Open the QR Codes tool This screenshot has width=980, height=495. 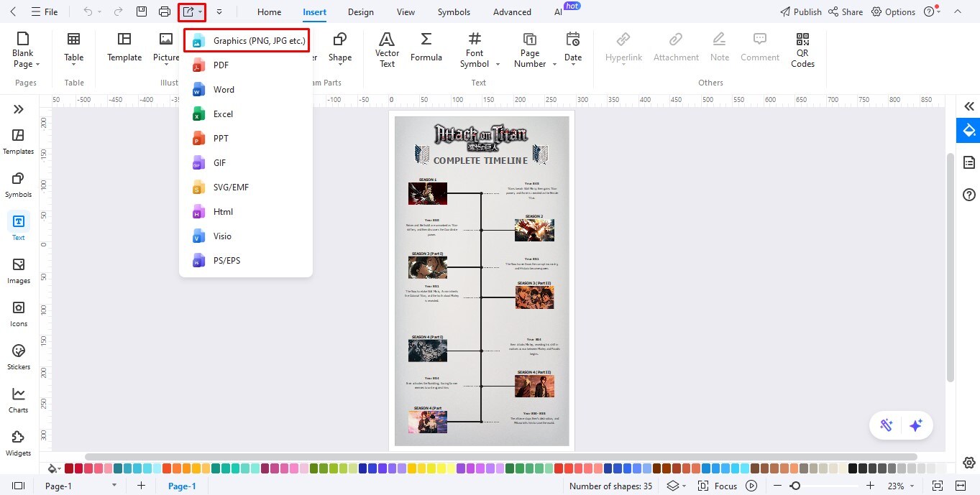pyautogui.click(x=802, y=50)
